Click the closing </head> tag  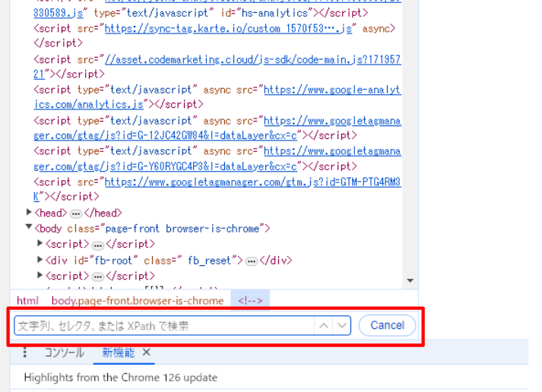click(103, 213)
